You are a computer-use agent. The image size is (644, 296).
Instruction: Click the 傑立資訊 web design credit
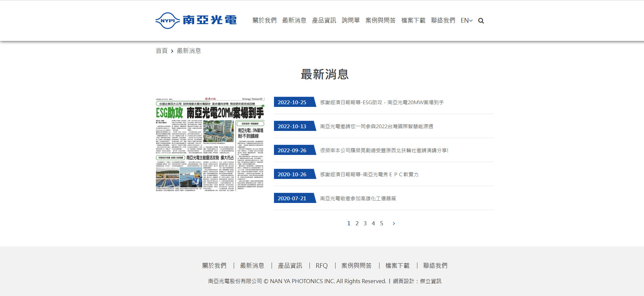431,281
